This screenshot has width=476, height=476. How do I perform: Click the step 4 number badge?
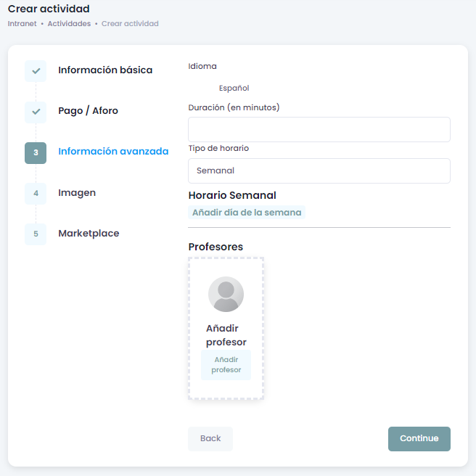point(36,193)
